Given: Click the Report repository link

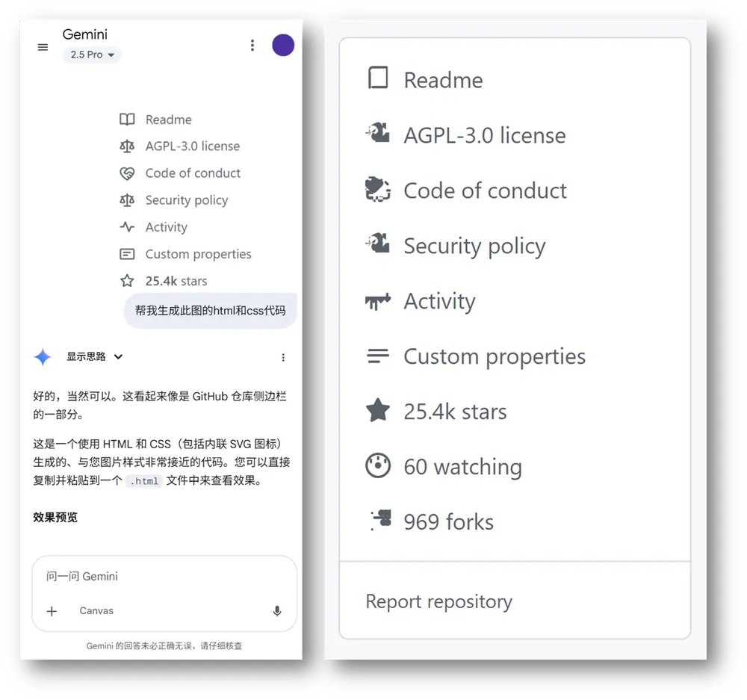Looking at the screenshot, I should (438, 602).
